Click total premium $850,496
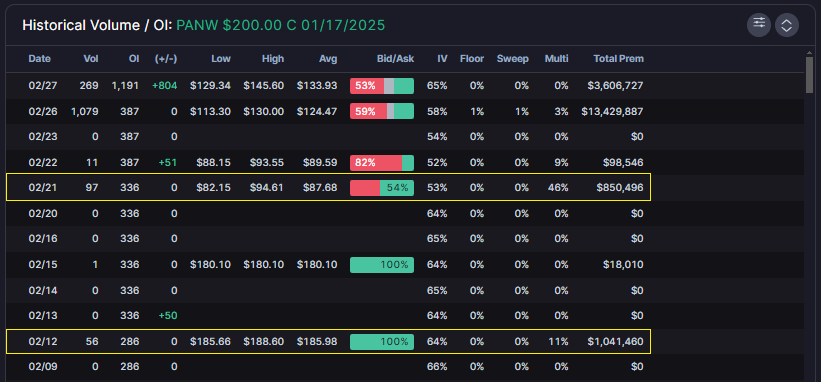Image resolution: width=821 pixels, height=382 pixels. 620,188
